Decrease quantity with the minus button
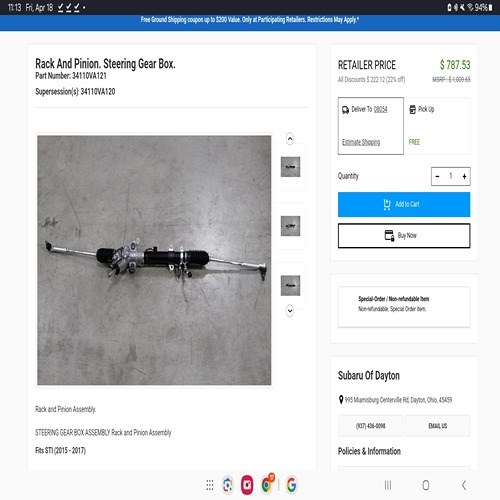500x500 pixels. click(x=437, y=176)
